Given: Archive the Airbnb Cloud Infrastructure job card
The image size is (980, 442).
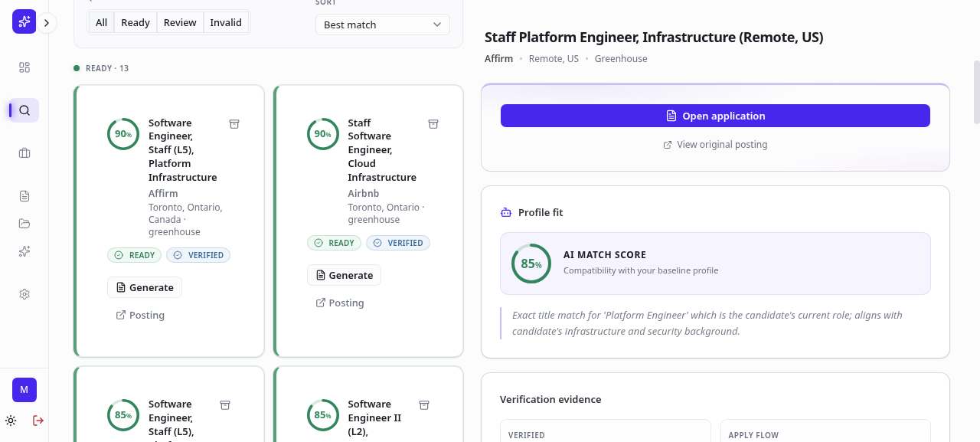Looking at the screenshot, I should (433, 124).
